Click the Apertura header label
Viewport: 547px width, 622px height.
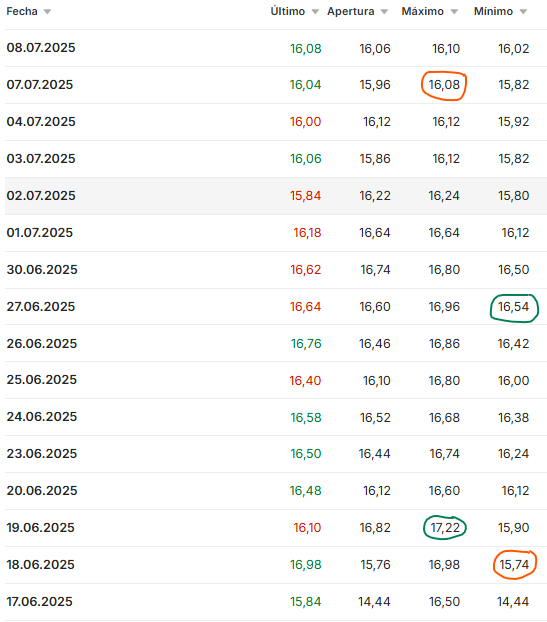351,12
